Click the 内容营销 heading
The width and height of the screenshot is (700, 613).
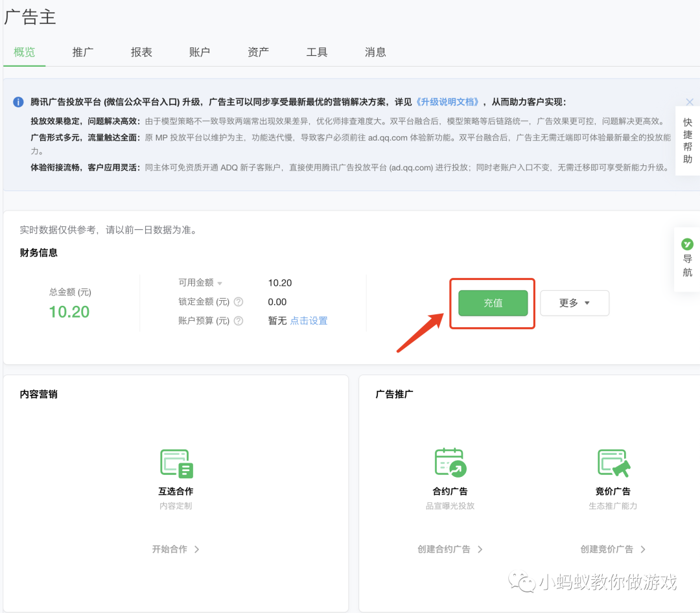(39, 394)
